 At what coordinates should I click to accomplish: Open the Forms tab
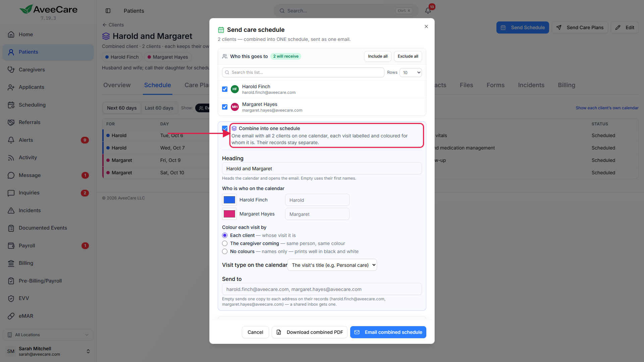495,85
